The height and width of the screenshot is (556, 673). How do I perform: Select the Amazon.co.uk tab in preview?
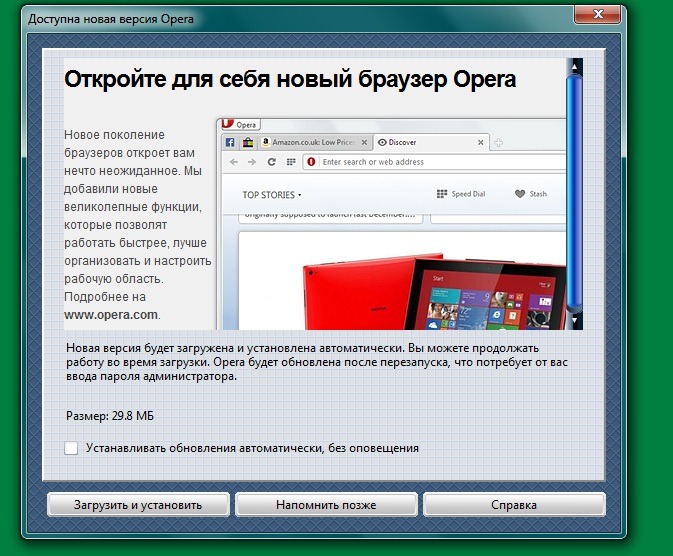[x=315, y=142]
